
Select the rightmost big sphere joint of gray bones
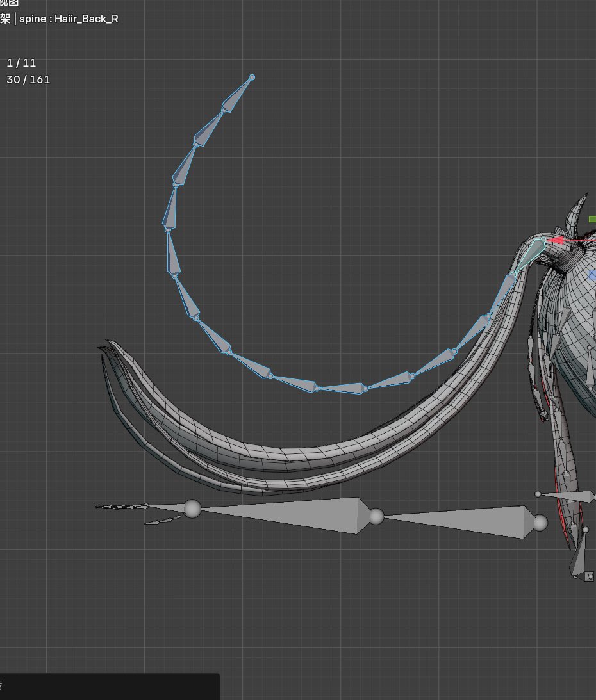click(540, 523)
